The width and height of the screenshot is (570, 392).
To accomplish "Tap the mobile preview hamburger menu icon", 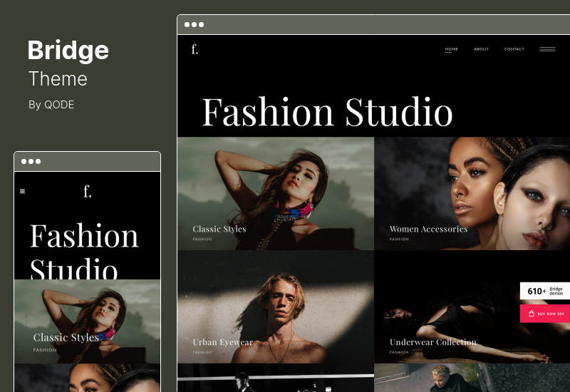I will (x=22, y=191).
